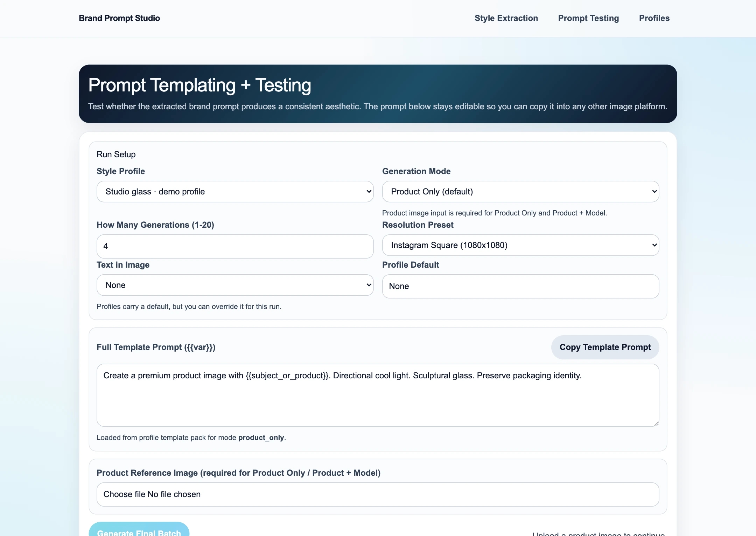Image resolution: width=756 pixels, height=536 pixels.
Task: Open the Profiles nav link
Action: (654, 18)
